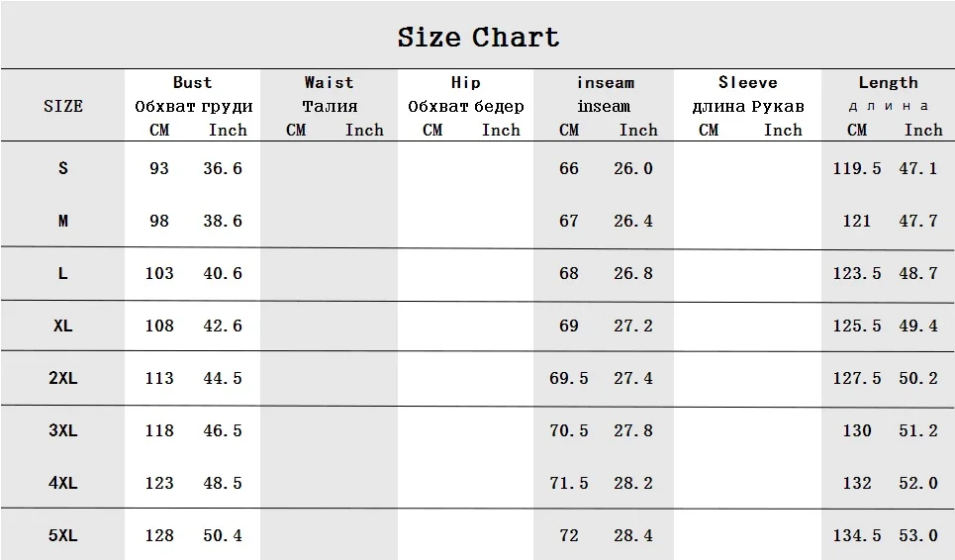Click inseam inch value 26.4
Image resolution: width=955 pixels, height=560 pixels.
coord(633,221)
